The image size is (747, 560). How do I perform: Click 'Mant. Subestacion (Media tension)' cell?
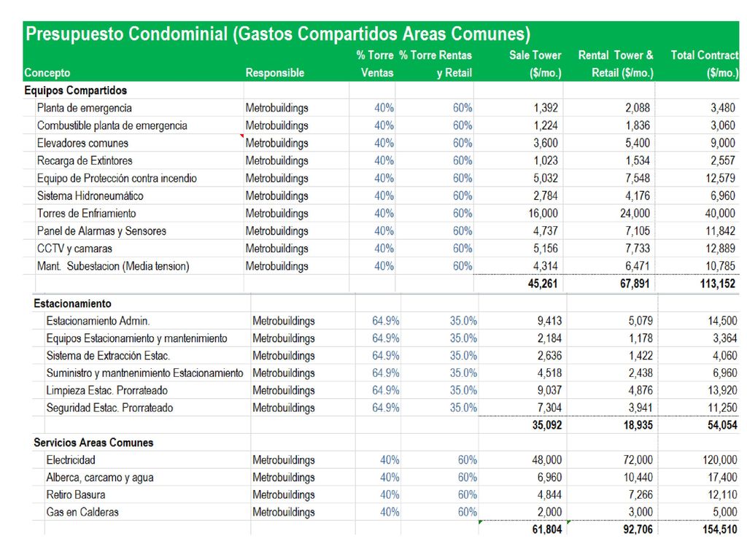click(x=113, y=267)
